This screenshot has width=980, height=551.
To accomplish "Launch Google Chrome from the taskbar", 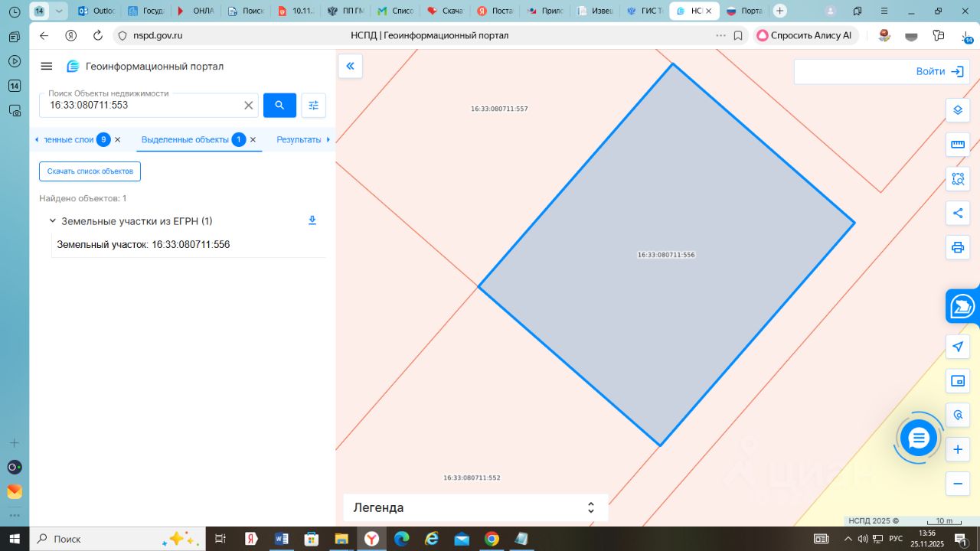I will pyautogui.click(x=492, y=539).
